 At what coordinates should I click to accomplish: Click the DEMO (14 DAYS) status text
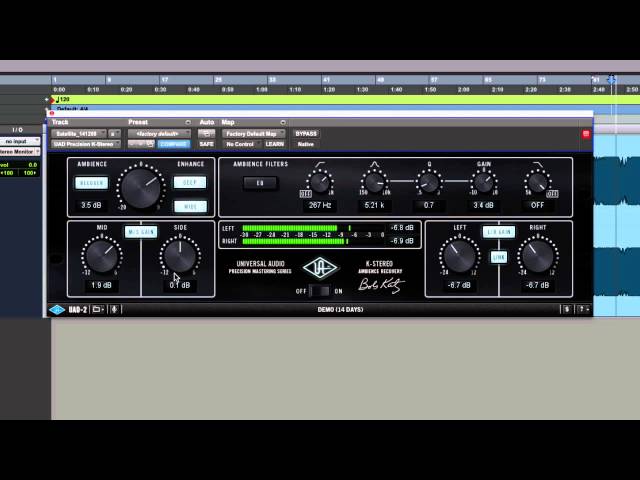(x=340, y=310)
